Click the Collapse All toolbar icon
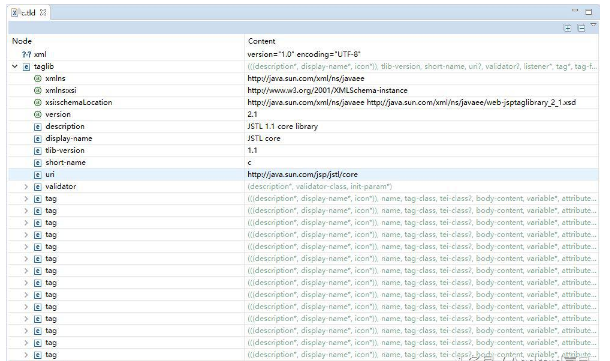Screen dimensions: 610x361 point(581,28)
